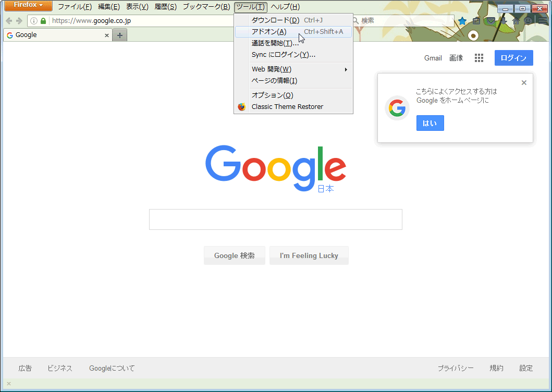Screen dimensions: 552x392
Task: Open the ビジネス footer link
Action: 60,369
